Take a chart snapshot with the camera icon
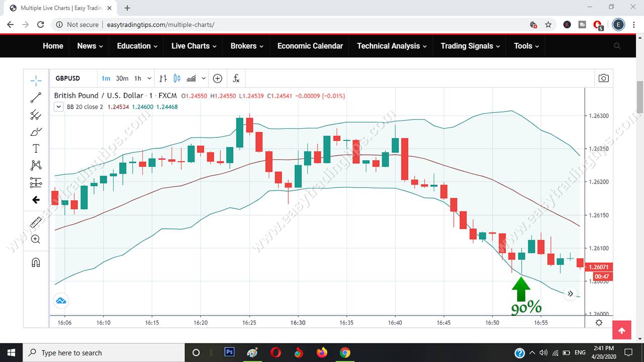This screenshot has width=644, height=362. coord(603,78)
